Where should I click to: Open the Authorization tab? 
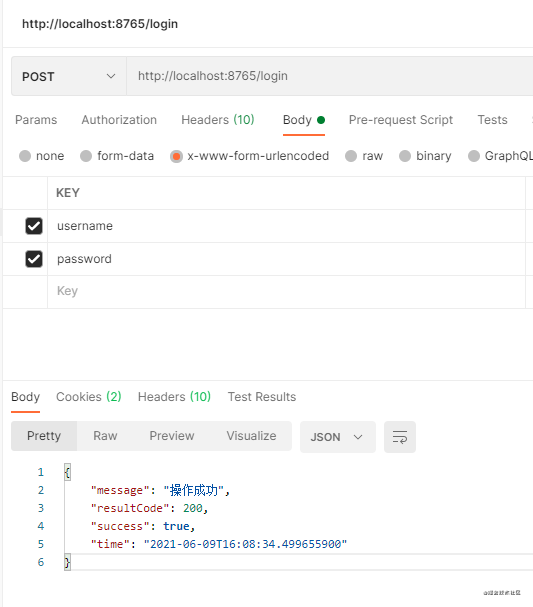(119, 120)
